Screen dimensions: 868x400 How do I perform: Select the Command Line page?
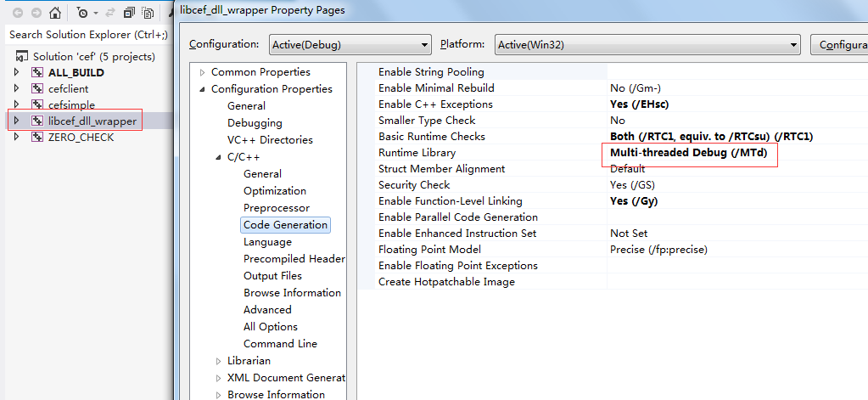(x=280, y=343)
